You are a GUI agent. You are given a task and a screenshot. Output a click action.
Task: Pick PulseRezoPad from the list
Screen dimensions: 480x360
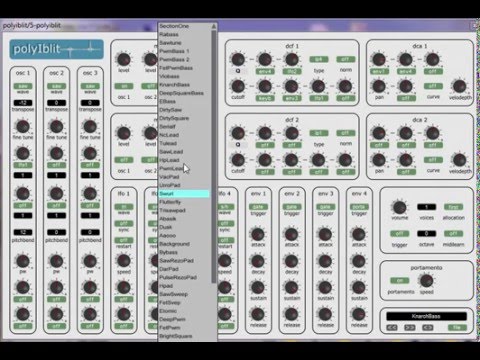(178, 277)
